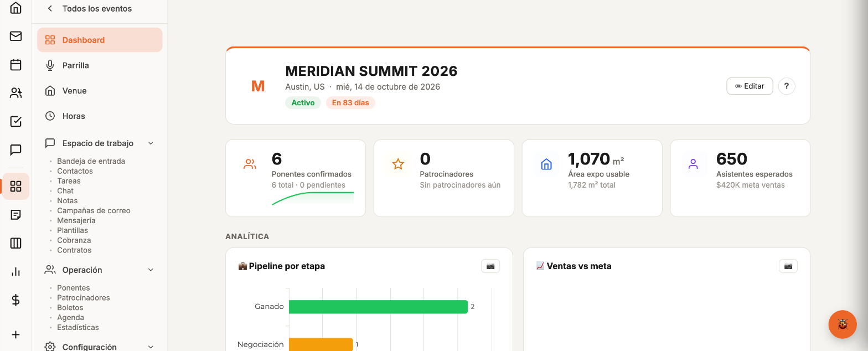
Task: Open the notes icon in the left rail
Action: (15, 215)
